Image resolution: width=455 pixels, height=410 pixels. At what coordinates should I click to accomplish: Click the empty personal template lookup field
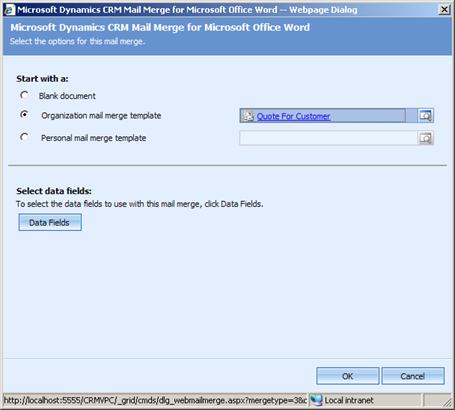[x=328, y=138]
